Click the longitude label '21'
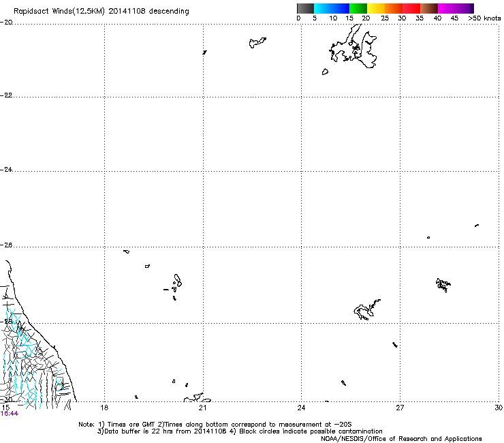504x443 pixels. 202,408
